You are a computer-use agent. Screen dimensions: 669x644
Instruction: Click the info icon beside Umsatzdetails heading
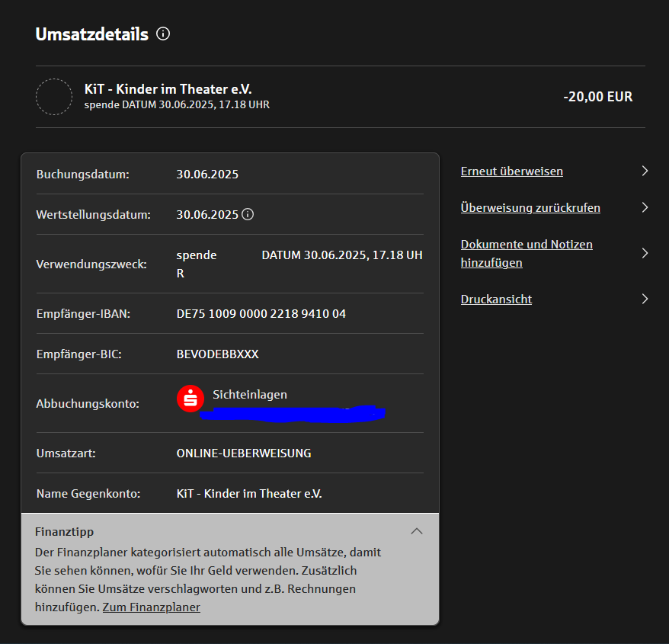coord(163,34)
